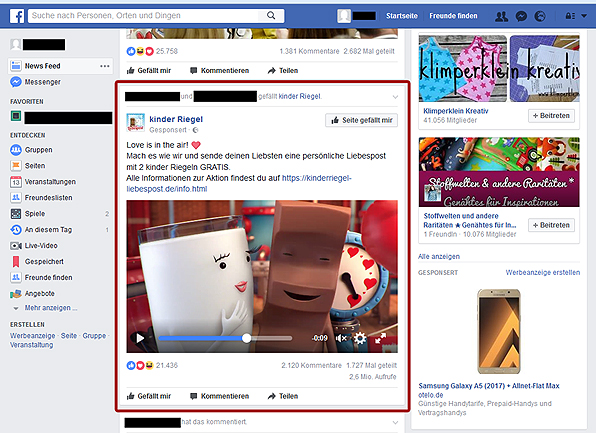Open News Feed options three dots
The width and height of the screenshot is (596, 433).
point(105,66)
